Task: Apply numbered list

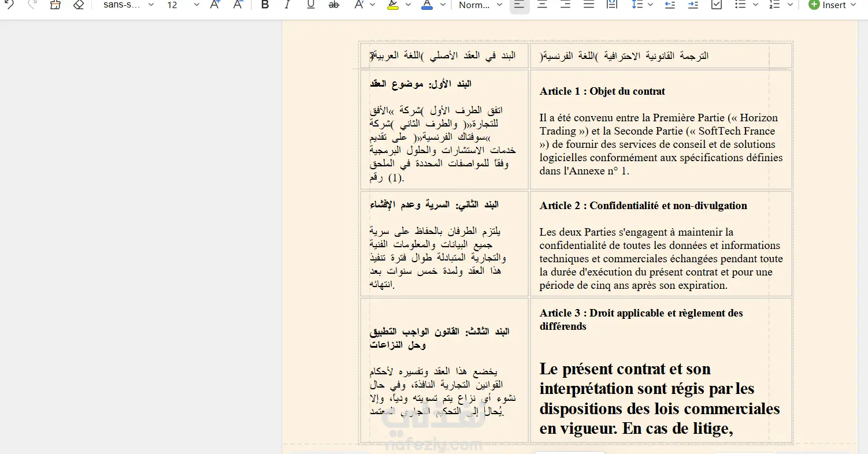Action: click(775, 5)
